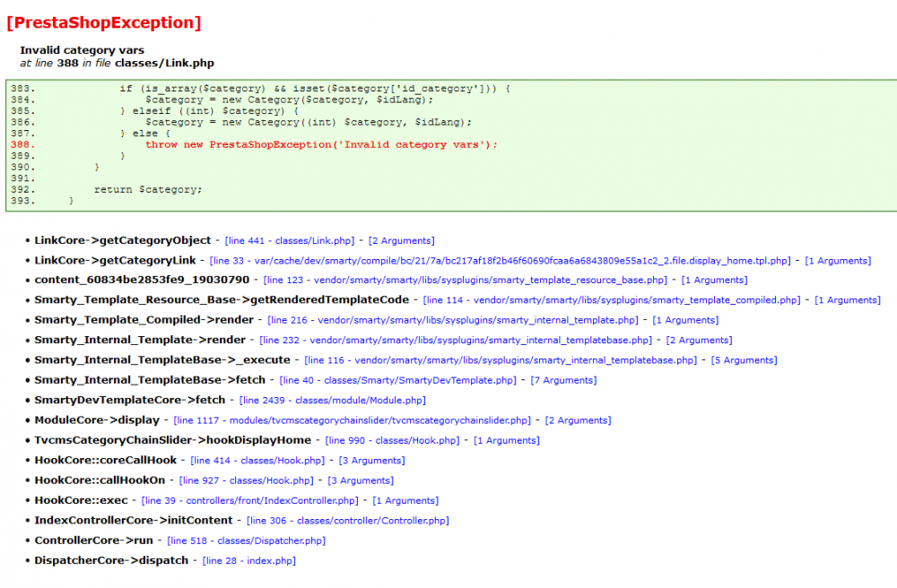Expand the 7 Arguments link for fetch
This screenshot has height=588, width=897.
563,380
